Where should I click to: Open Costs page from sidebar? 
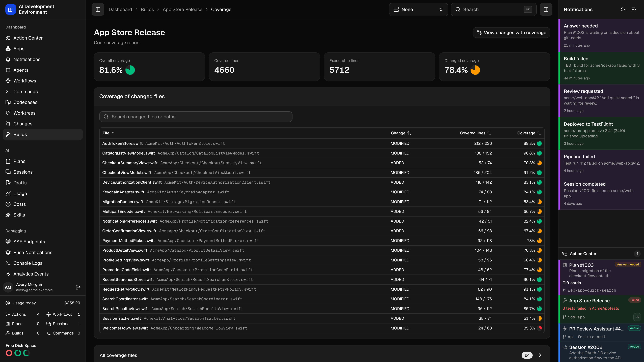coord(43,204)
